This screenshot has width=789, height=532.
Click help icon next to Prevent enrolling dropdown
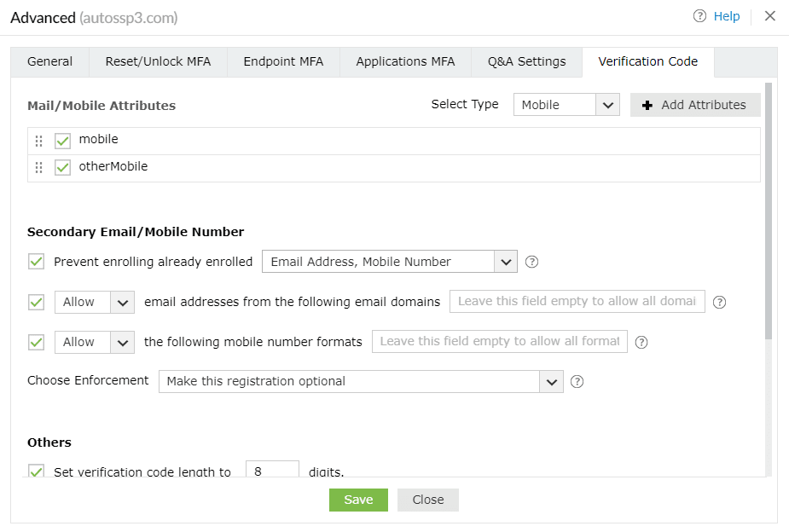[x=531, y=262]
